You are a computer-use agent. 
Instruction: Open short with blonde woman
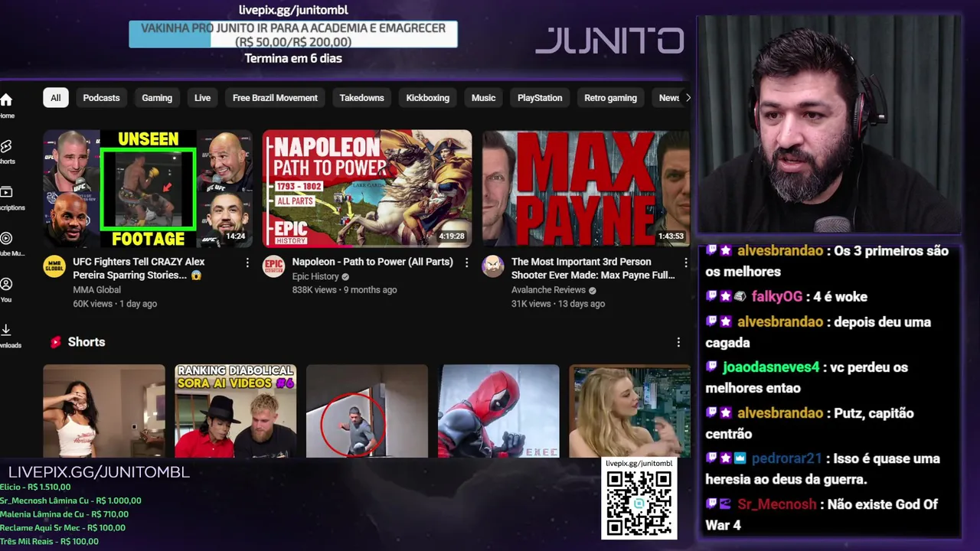click(x=630, y=411)
